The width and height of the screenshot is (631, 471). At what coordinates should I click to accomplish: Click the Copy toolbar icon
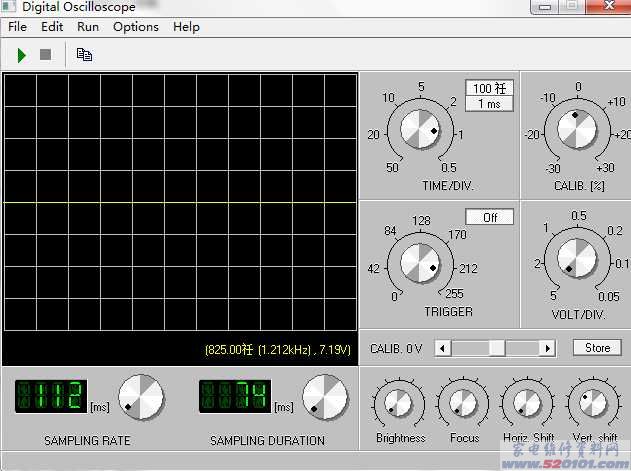pyautogui.click(x=85, y=55)
